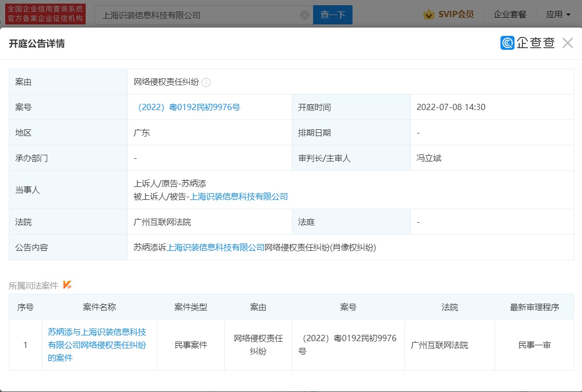This screenshot has width=582, height=392.
Task: Clear the search field with X icon
Action: click(305, 15)
